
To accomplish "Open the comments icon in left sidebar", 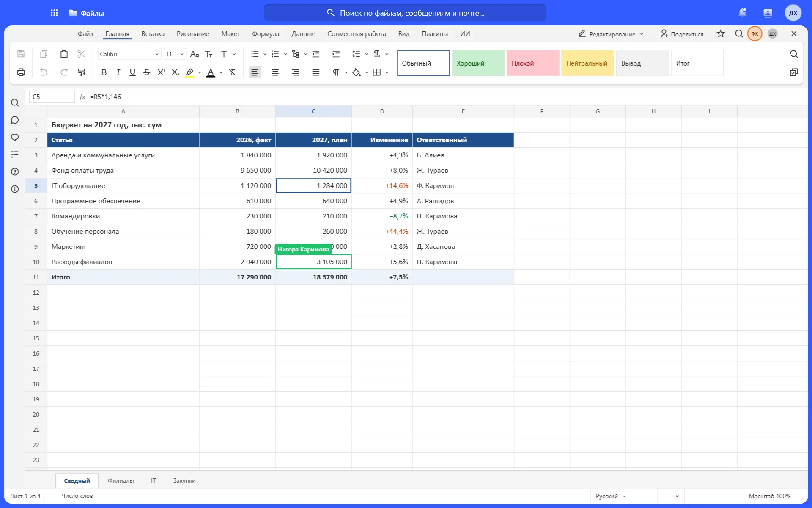I will coord(15,120).
